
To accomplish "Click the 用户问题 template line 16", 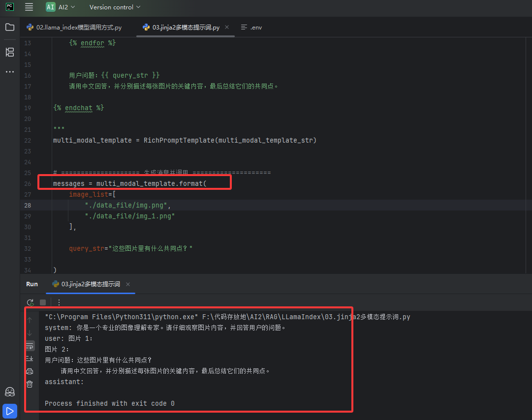I will pos(114,75).
